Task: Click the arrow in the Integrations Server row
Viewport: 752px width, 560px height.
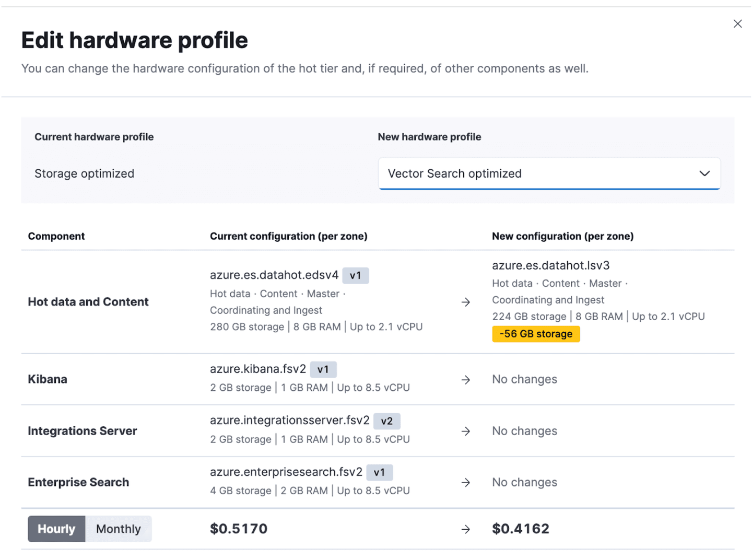Action: click(465, 431)
